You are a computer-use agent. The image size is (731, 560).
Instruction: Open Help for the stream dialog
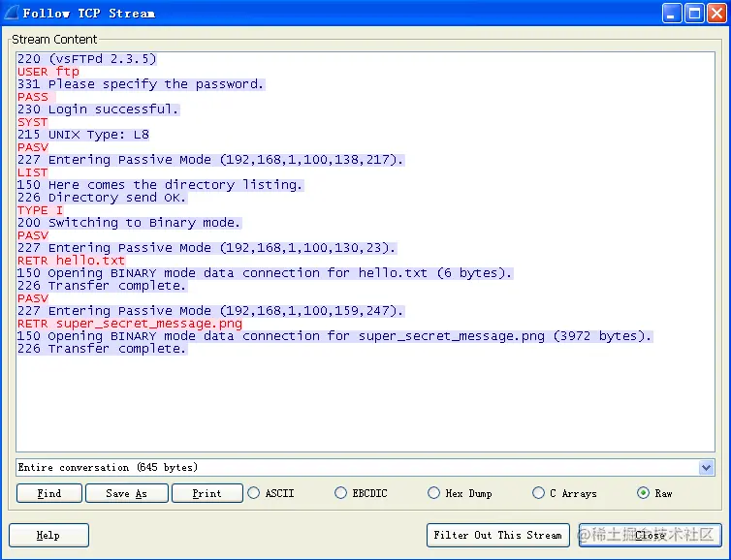(x=48, y=535)
